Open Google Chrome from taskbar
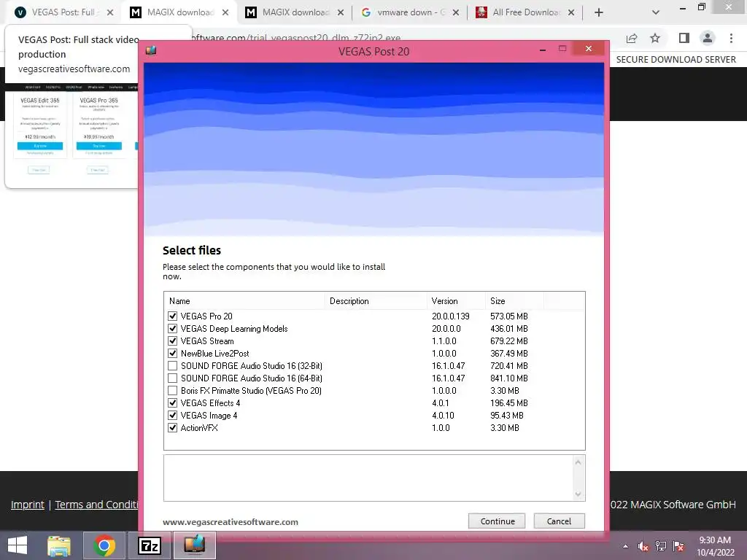 tap(104, 545)
